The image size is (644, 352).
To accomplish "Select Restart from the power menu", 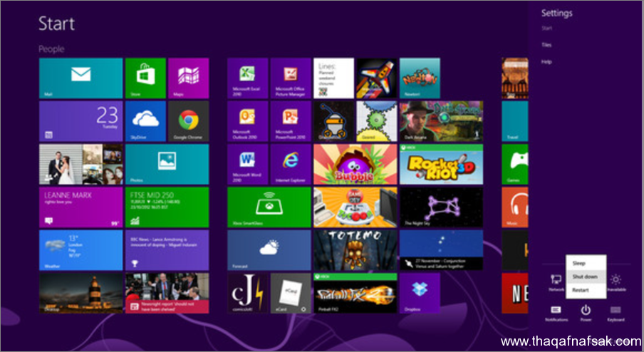I will 586,290.
